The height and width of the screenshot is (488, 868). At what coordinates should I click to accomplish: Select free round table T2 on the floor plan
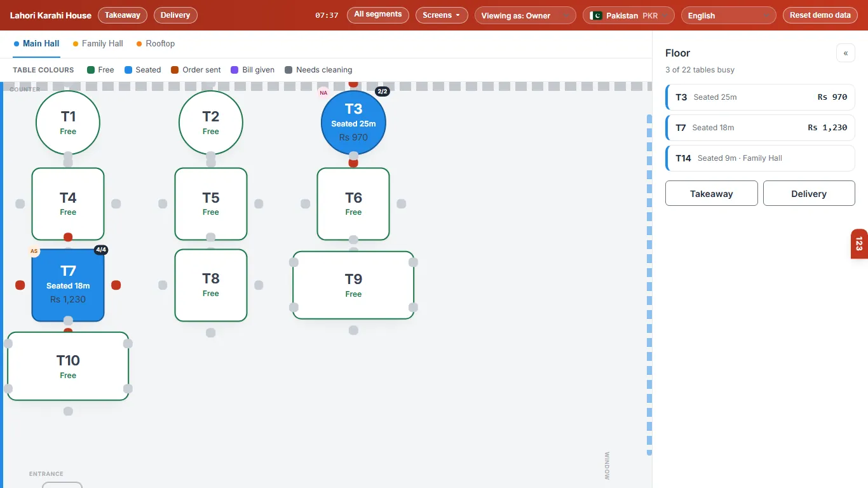(211, 122)
